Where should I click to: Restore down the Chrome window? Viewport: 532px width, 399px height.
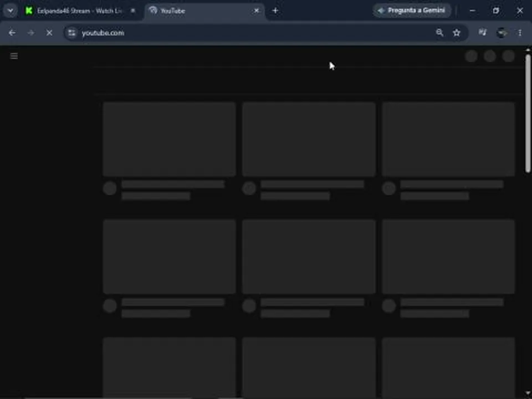(x=496, y=11)
